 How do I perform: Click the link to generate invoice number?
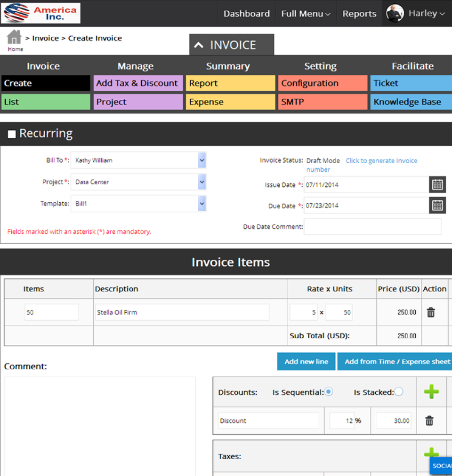coord(381,161)
